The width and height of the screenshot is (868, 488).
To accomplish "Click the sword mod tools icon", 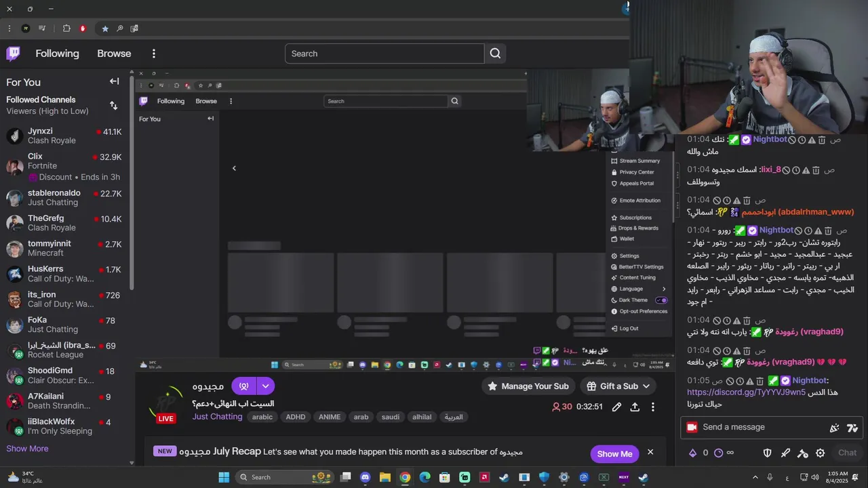I will pos(785,453).
